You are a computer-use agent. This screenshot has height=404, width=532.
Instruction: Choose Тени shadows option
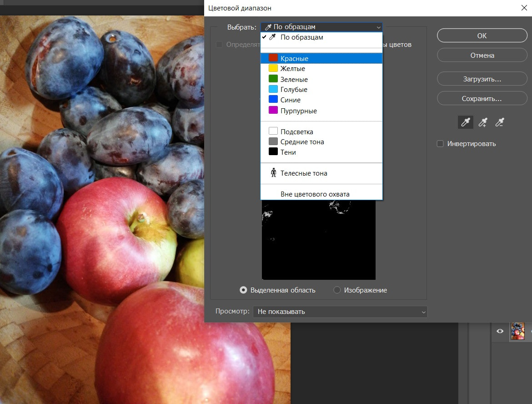pyautogui.click(x=321, y=152)
